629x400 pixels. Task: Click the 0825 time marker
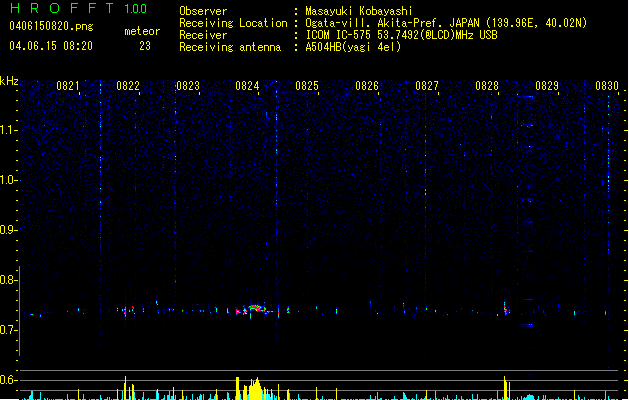click(x=307, y=86)
